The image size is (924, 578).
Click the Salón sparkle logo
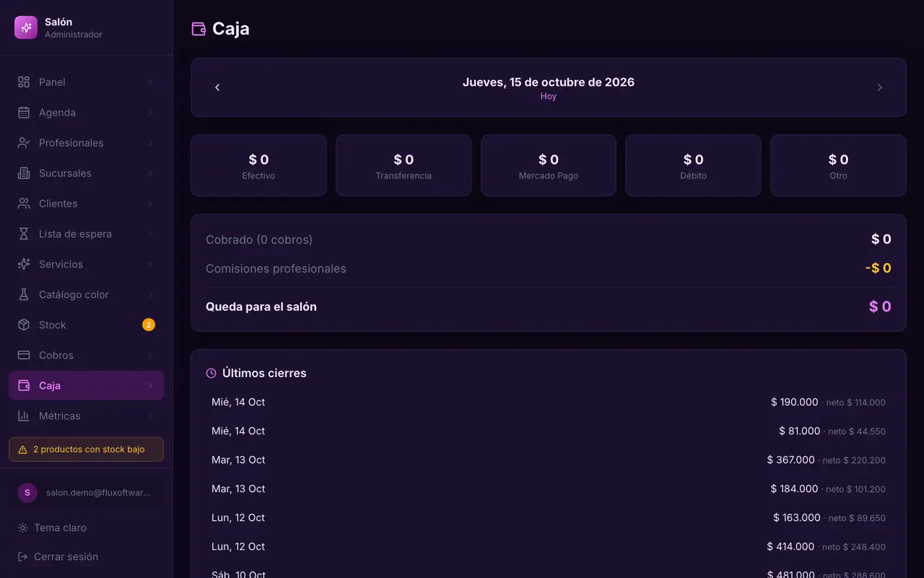tap(26, 27)
